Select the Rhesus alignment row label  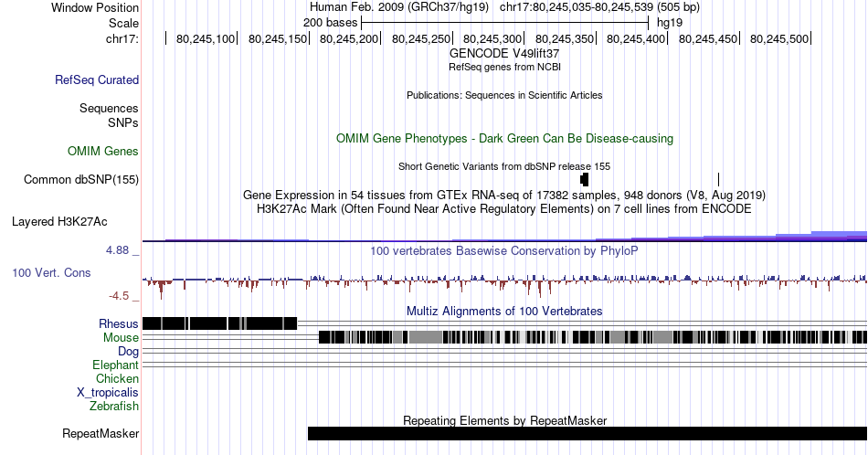point(119,323)
